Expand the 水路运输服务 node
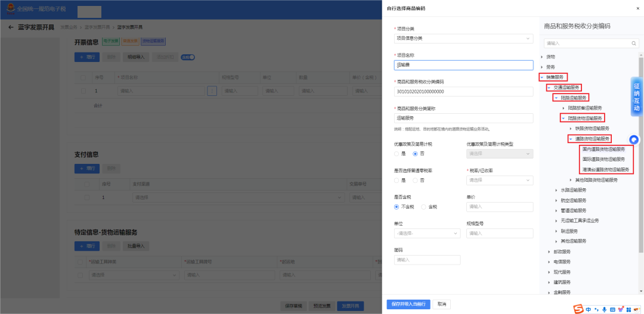This screenshot has height=314, width=644. point(556,190)
